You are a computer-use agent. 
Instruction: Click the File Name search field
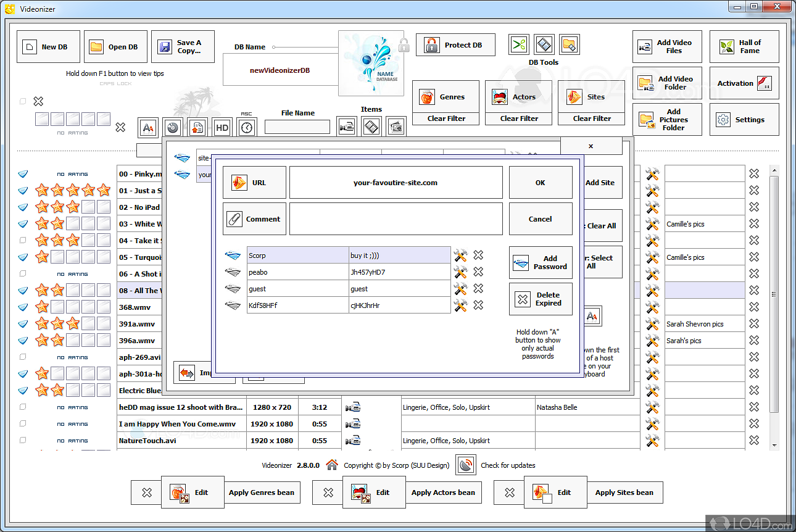pyautogui.click(x=297, y=127)
